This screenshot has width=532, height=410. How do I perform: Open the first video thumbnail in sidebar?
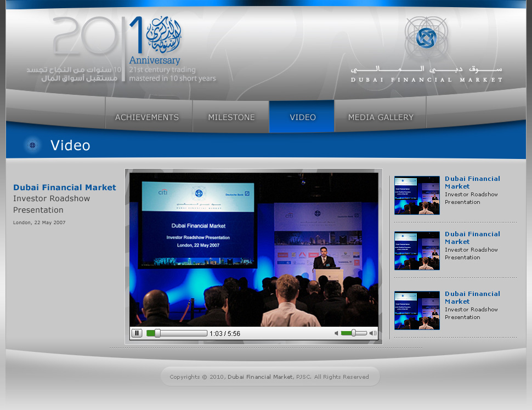[x=417, y=195]
